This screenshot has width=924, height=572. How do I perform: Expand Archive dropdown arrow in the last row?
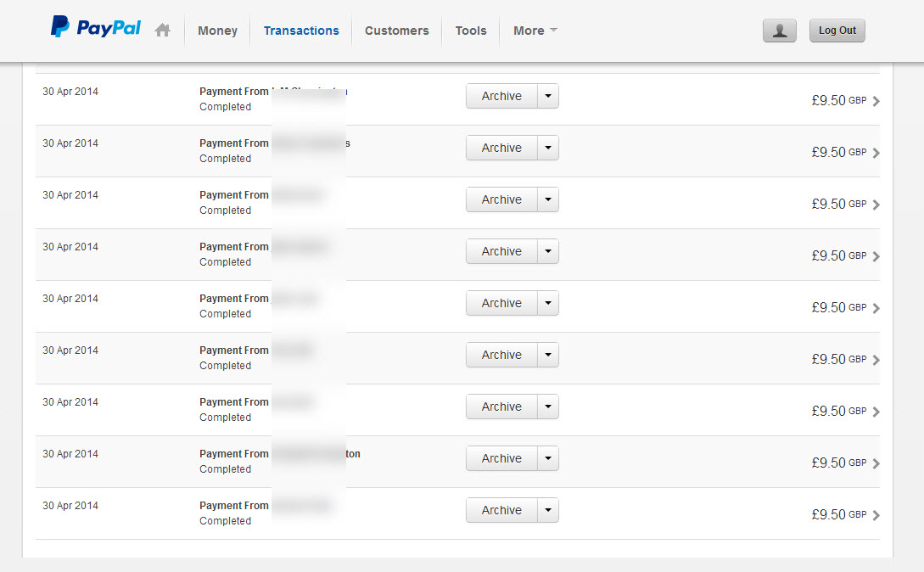pyautogui.click(x=548, y=511)
